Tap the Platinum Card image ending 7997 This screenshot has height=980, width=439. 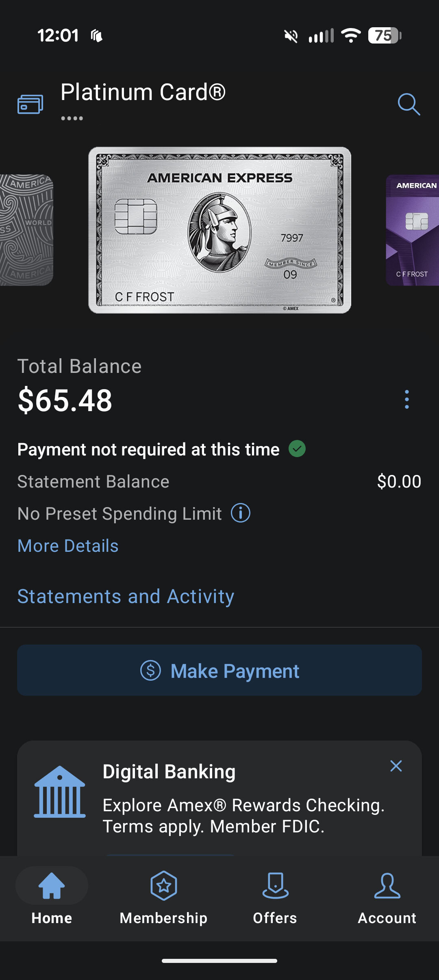pyautogui.click(x=219, y=230)
